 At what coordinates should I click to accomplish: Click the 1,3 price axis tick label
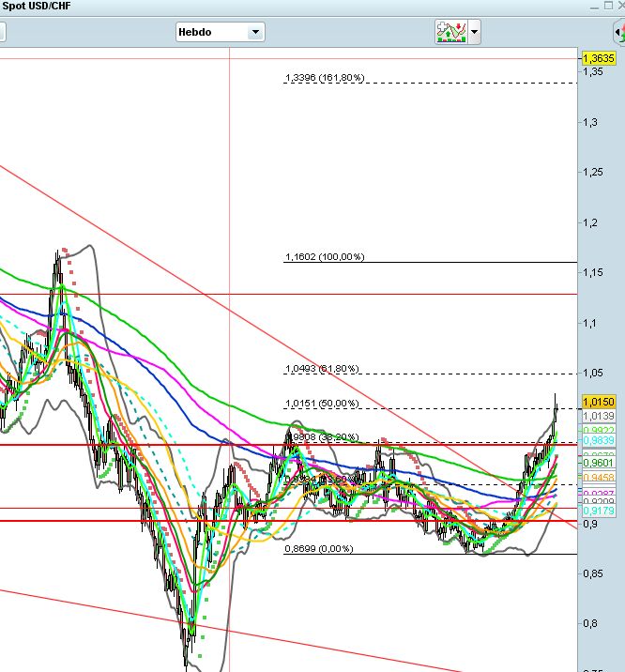[x=590, y=122]
